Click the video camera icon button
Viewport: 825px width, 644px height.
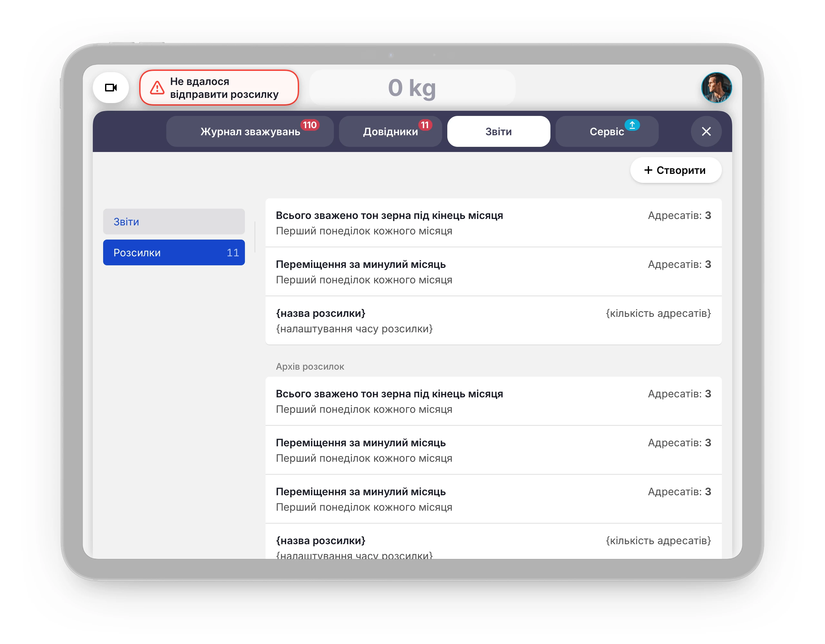coord(111,88)
